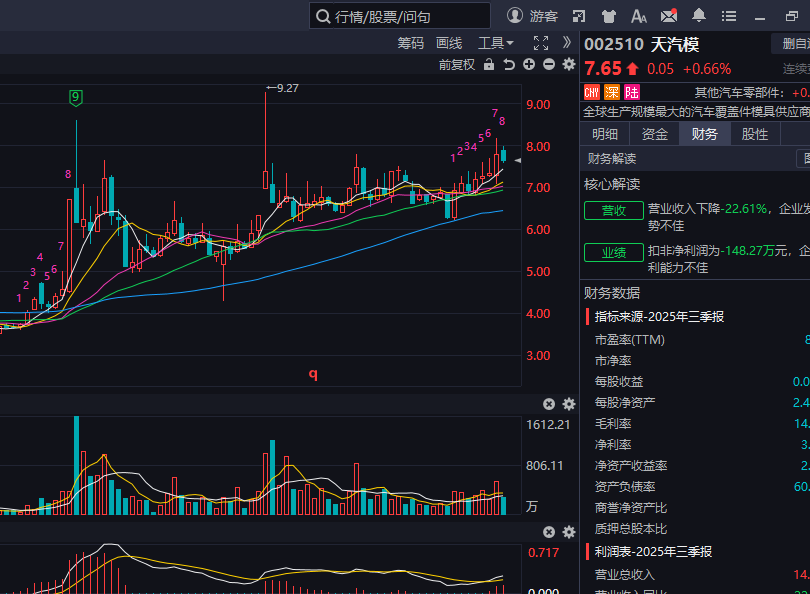The width and height of the screenshot is (810, 594).
Task: Open MACD panel settings gear
Action: tap(569, 532)
